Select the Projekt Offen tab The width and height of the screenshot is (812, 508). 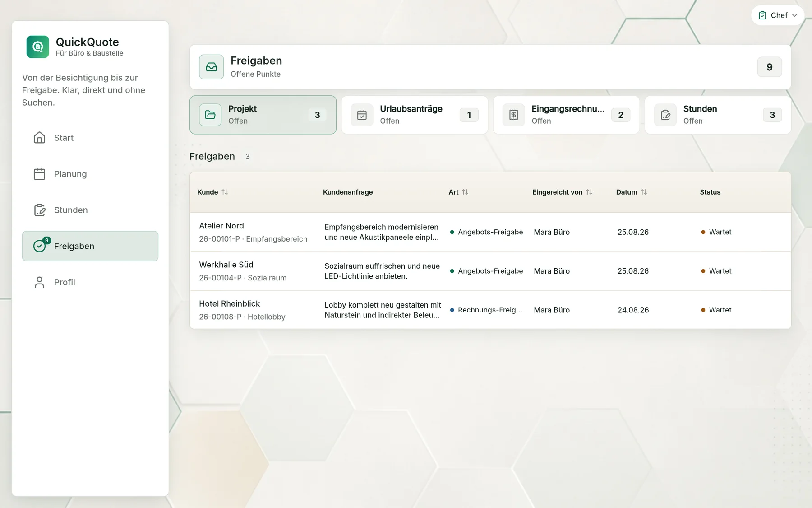263,115
